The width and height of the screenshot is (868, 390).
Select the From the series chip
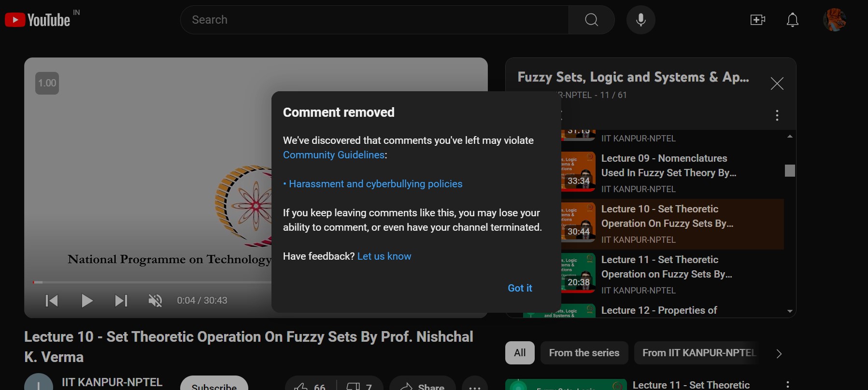click(584, 353)
